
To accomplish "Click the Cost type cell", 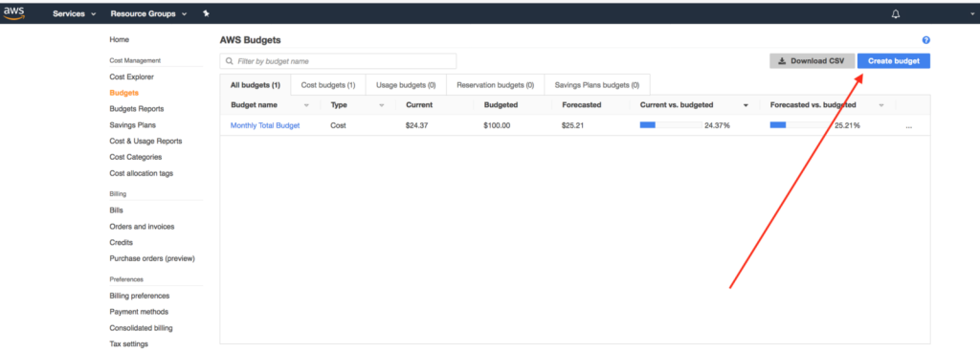I will point(338,125).
